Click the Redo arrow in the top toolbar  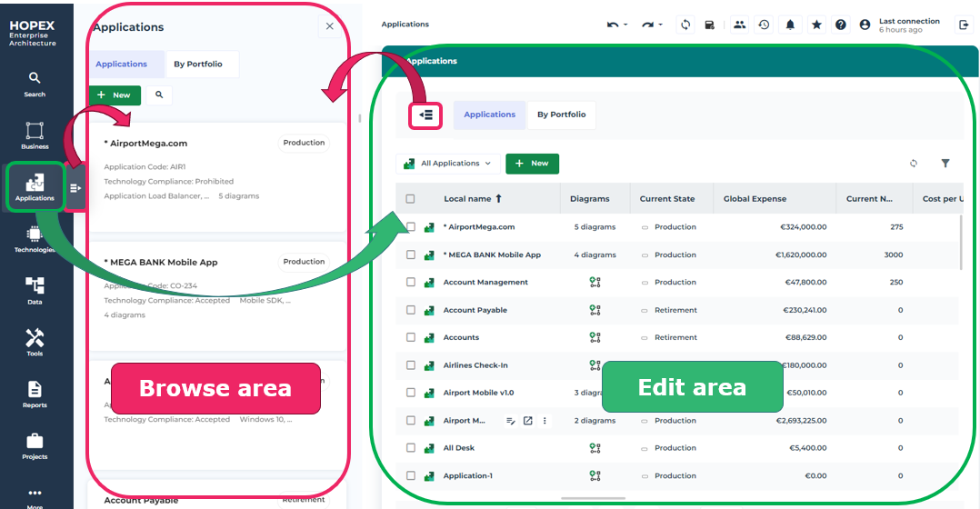coord(647,25)
